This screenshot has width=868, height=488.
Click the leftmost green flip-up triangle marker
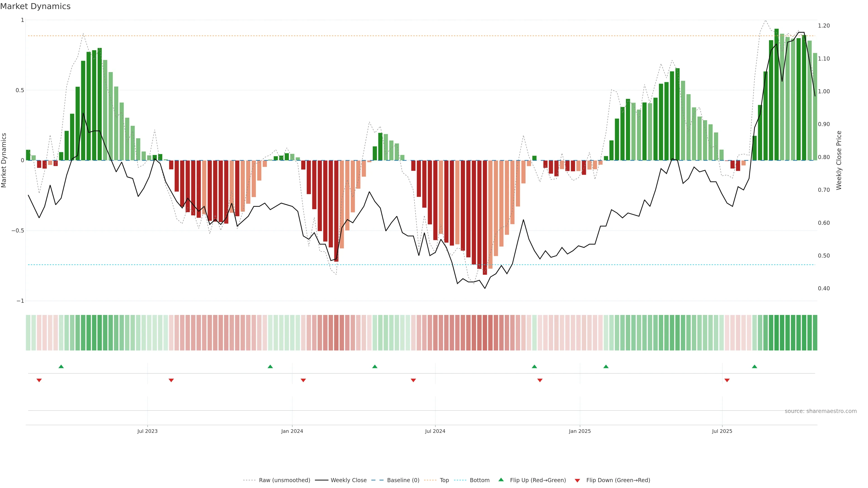point(61,366)
